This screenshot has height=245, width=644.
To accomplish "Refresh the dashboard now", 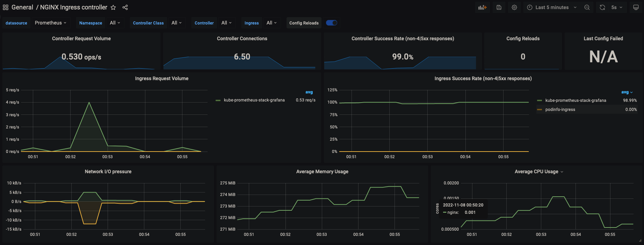I will (602, 7).
